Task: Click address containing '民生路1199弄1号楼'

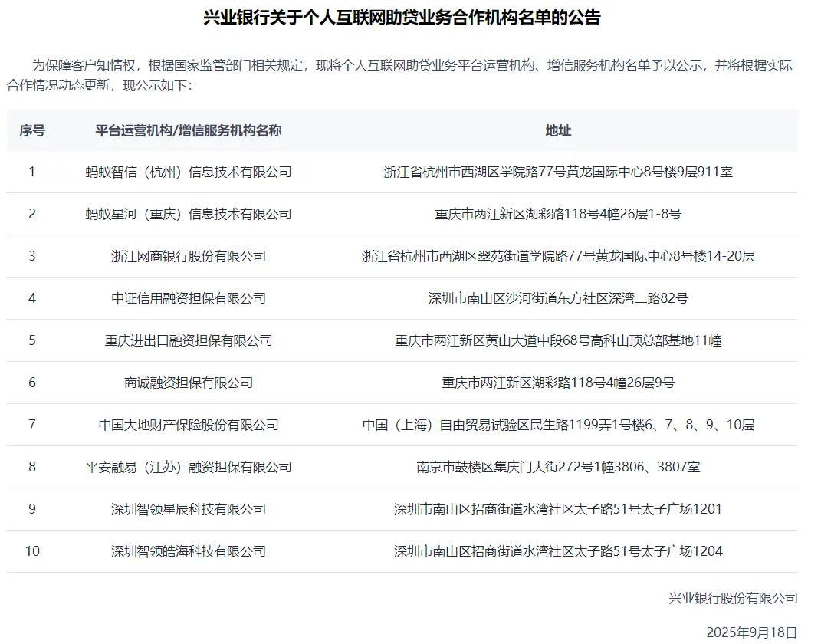Action: [558, 425]
